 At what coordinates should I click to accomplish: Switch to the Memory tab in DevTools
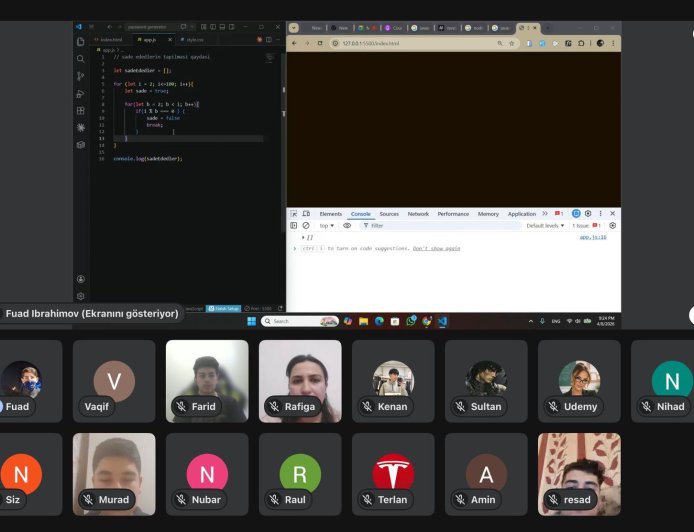tap(488, 214)
